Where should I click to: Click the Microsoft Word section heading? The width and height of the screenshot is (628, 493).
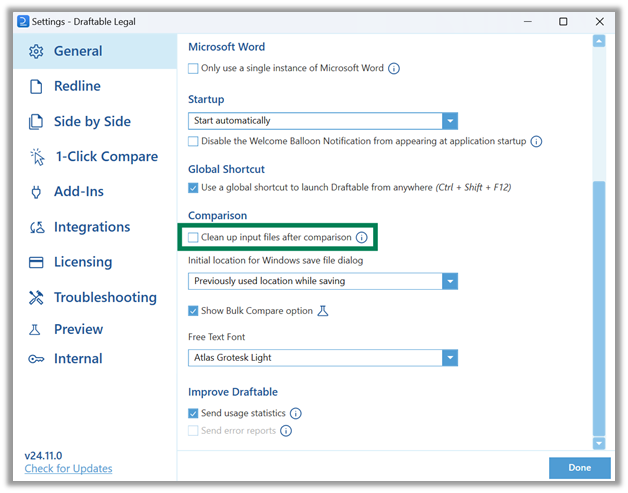pos(227,47)
